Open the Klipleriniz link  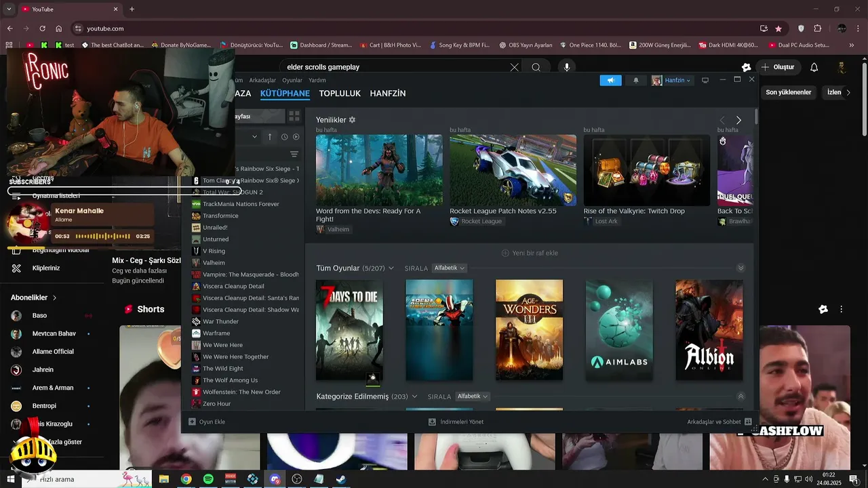(x=45, y=268)
